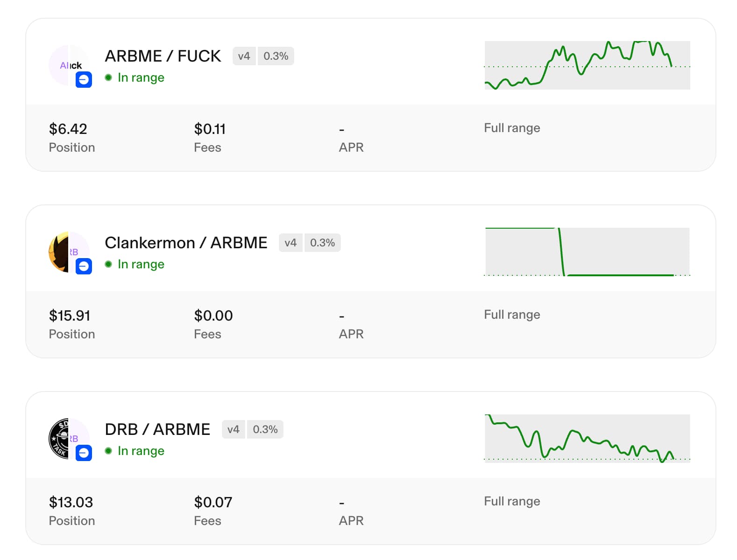Click the Clankermon / ARBME price chart

point(587,252)
